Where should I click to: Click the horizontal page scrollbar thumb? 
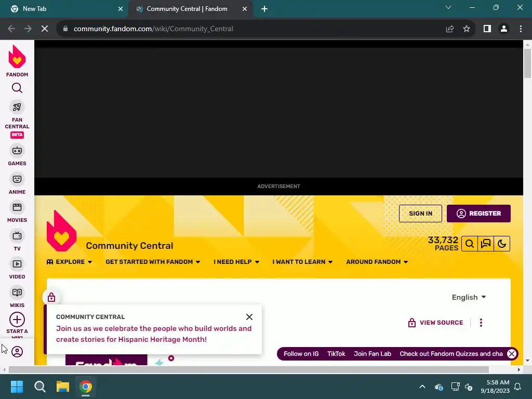(249, 369)
